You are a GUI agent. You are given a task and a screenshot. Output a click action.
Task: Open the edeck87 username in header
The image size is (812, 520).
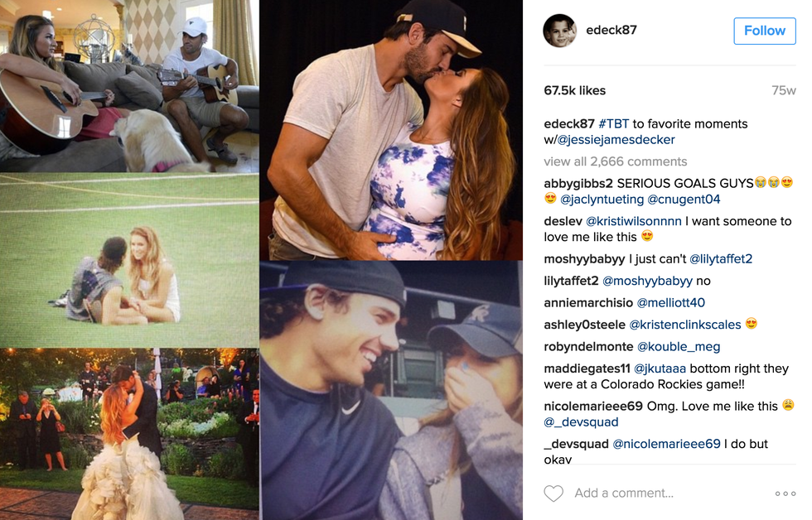pos(611,30)
